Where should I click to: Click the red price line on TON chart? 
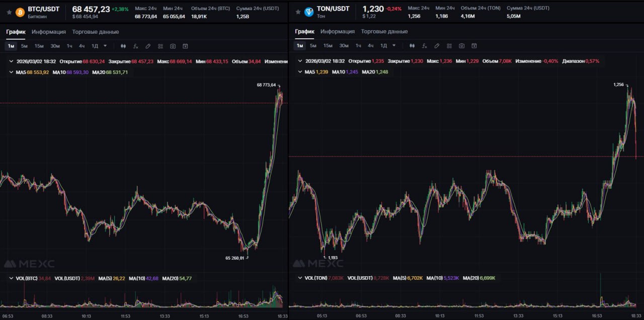click(453, 156)
